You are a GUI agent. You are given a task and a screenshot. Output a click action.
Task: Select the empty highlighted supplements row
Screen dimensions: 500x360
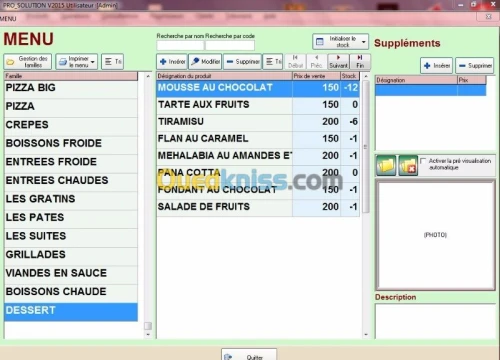pos(431,90)
